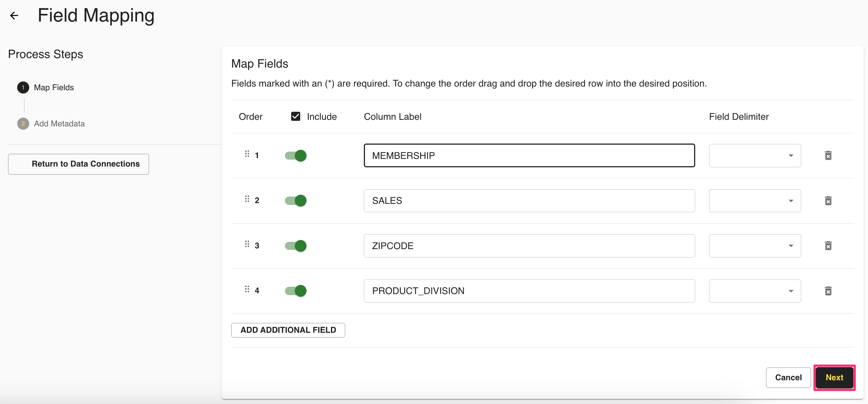Select the Add Metadata step
The width and height of the screenshot is (868, 404).
59,124
